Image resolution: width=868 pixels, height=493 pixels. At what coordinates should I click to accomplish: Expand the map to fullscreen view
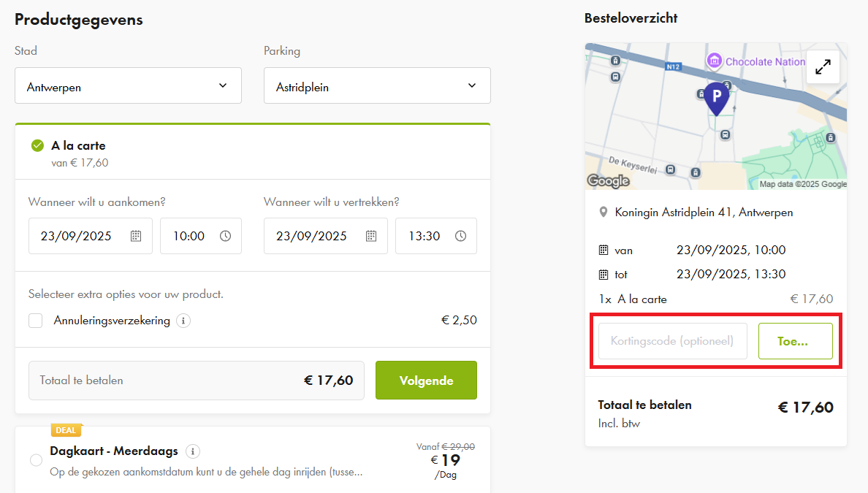pyautogui.click(x=823, y=66)
